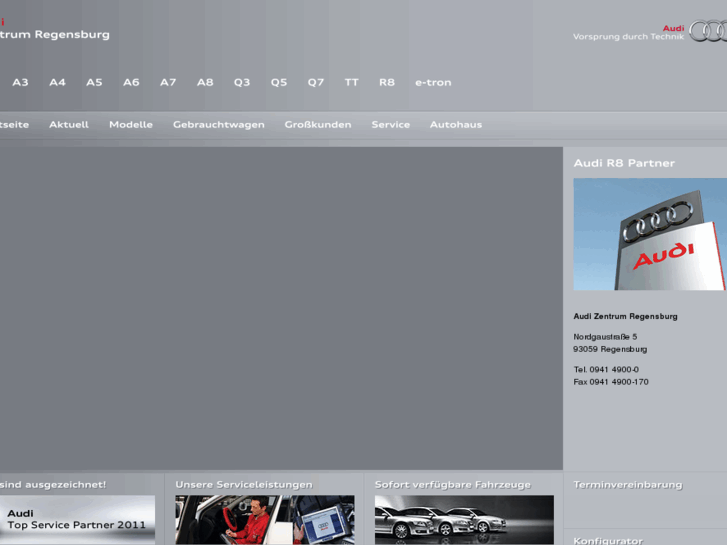The image size is (727, 545).
Task: Open the A3 model link
Action: (20, 83)
